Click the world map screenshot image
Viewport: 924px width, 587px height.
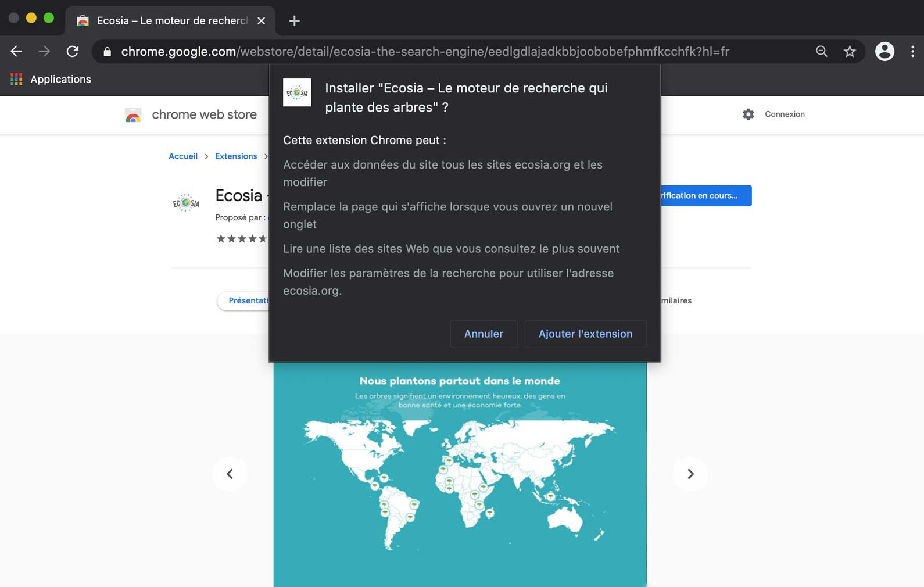[460, 474]
